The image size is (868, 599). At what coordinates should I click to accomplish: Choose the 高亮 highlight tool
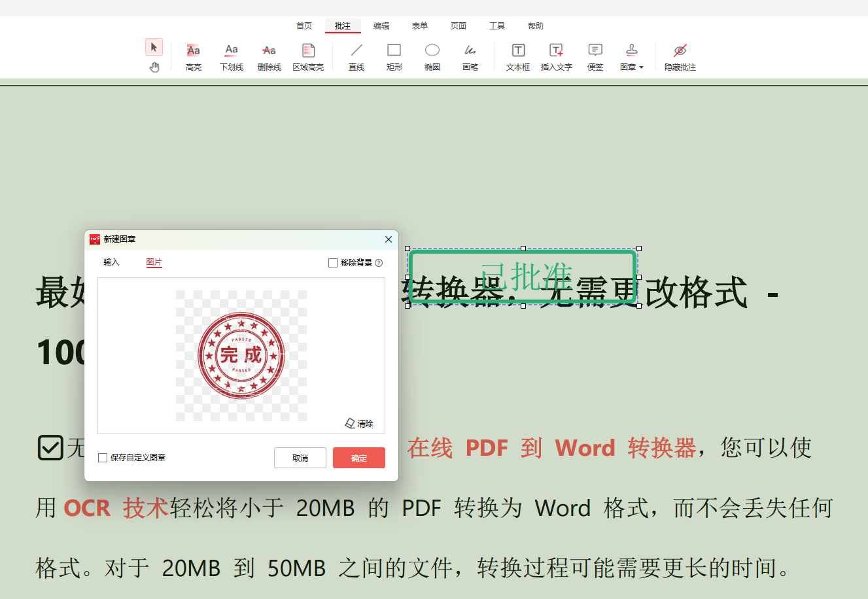tap(194, 57)
